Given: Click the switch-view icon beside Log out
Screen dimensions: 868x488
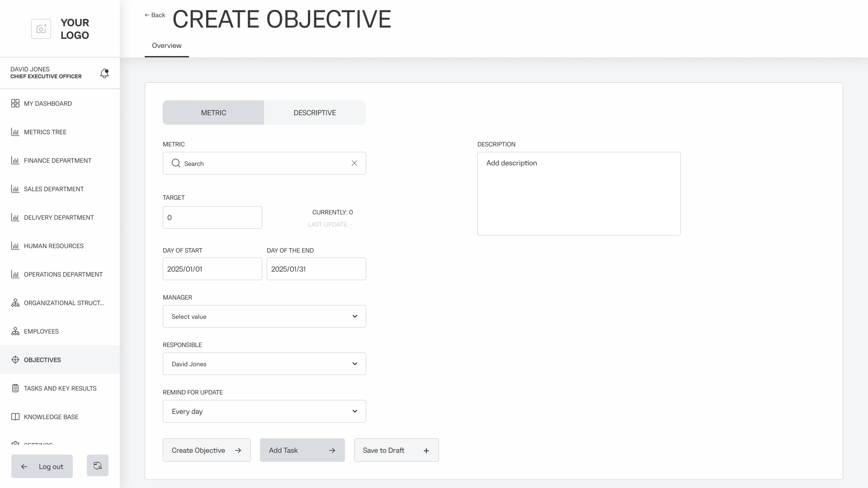Looking at the screenshot, I should point(98,465).
